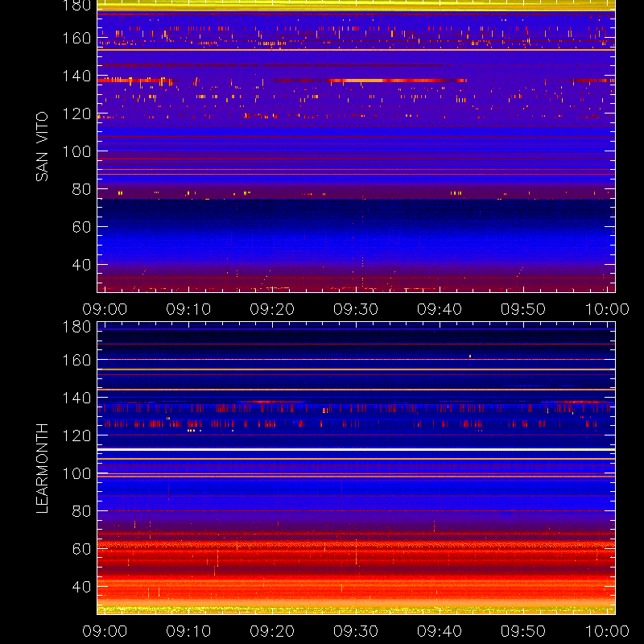
Task: Select the 160 tick label on San Vito axis
Action: pos(76,38)
